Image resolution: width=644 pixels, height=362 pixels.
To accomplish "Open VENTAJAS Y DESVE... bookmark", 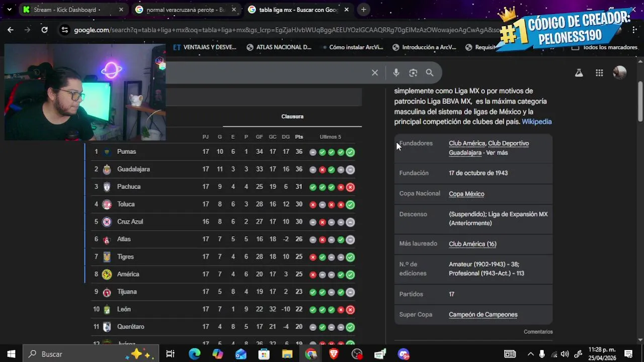I will [205, 47].
